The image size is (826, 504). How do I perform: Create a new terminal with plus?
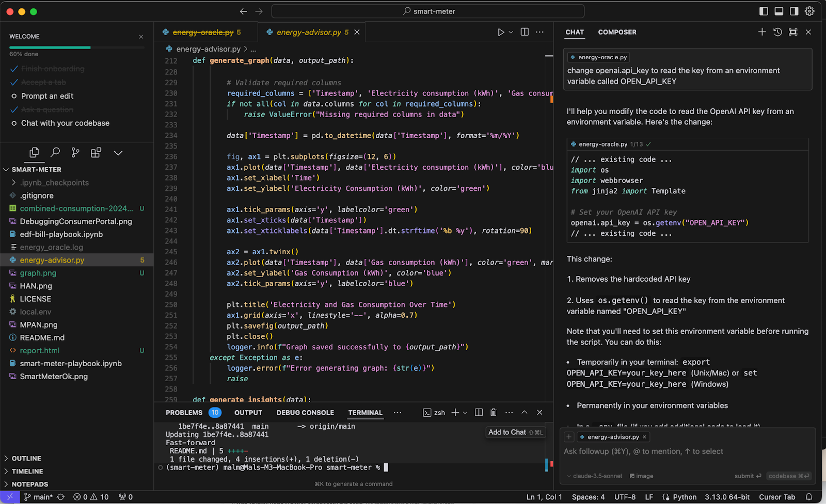(x=455, y=412)
